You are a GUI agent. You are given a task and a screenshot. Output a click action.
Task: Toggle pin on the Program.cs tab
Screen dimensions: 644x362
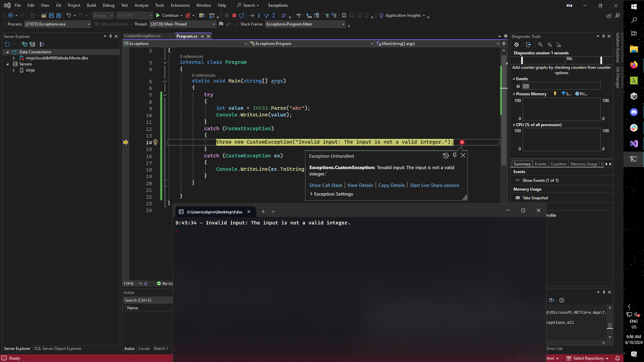202,36
